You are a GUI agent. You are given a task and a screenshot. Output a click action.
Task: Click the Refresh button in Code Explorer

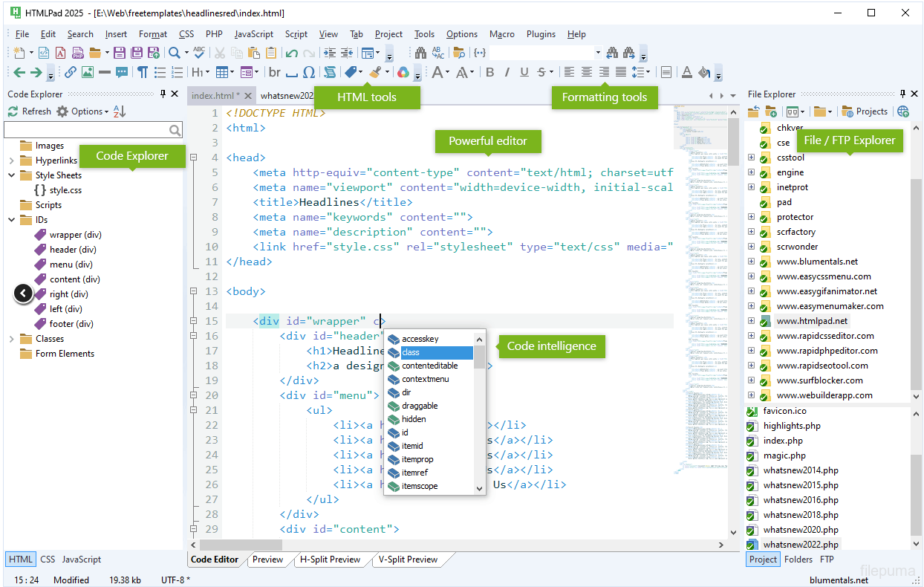tap(30, 111)
